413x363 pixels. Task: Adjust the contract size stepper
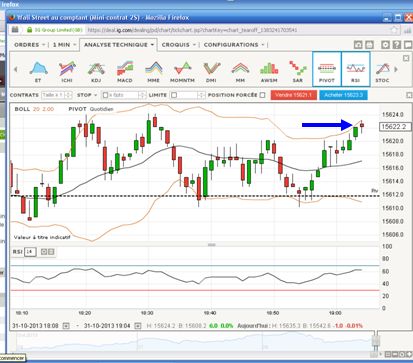coord(68,95)
